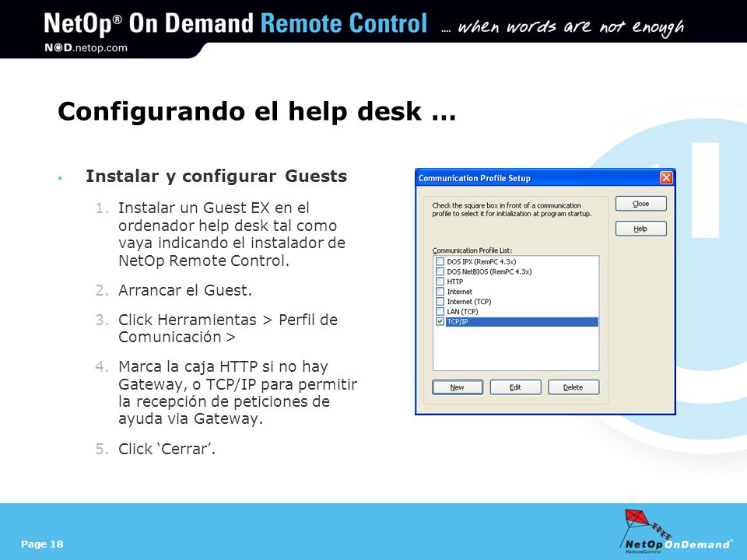Click the Instalar y configurar Guests bullet

pos(216,177)
